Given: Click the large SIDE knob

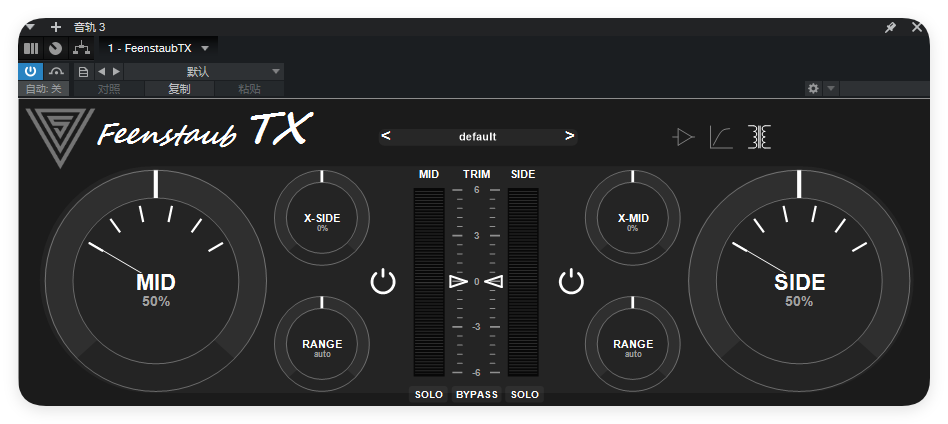Looking at the screenshot, I should coord(799,281).
